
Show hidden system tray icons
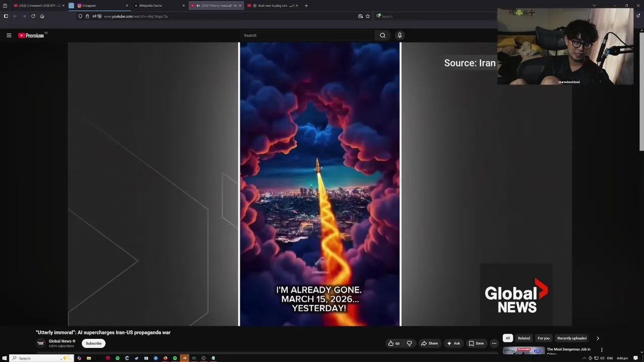tap(584, 358)
